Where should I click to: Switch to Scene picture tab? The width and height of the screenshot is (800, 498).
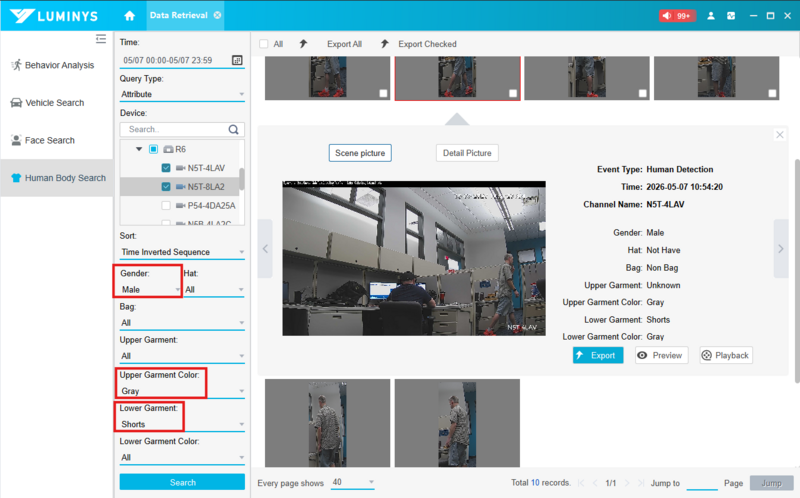[x=360, y=153]
